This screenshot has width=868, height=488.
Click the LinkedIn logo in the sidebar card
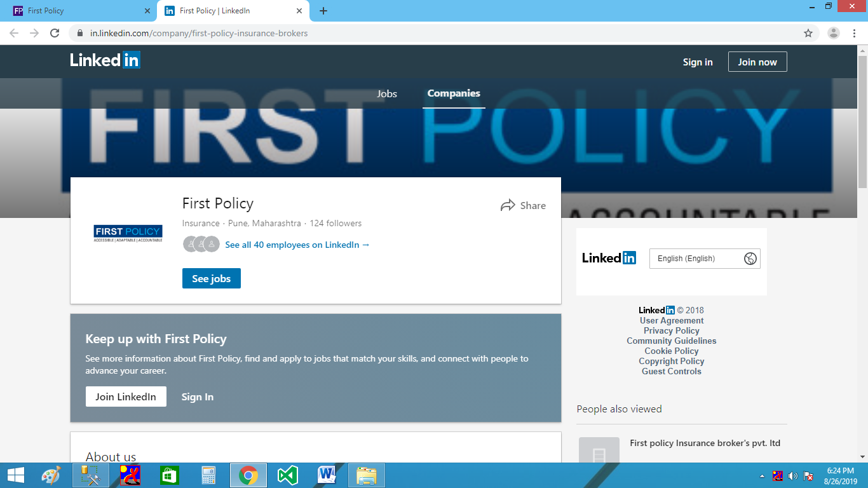(609, 258)
